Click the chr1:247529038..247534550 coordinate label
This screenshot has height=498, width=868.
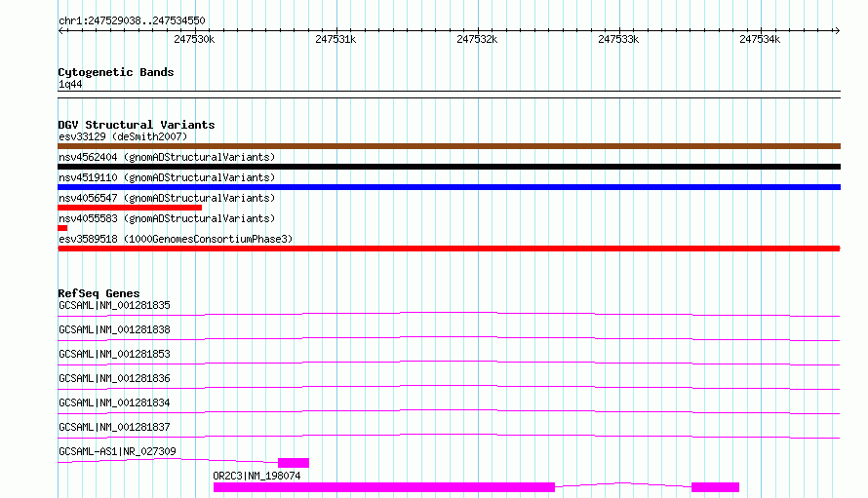click(132, 20)
